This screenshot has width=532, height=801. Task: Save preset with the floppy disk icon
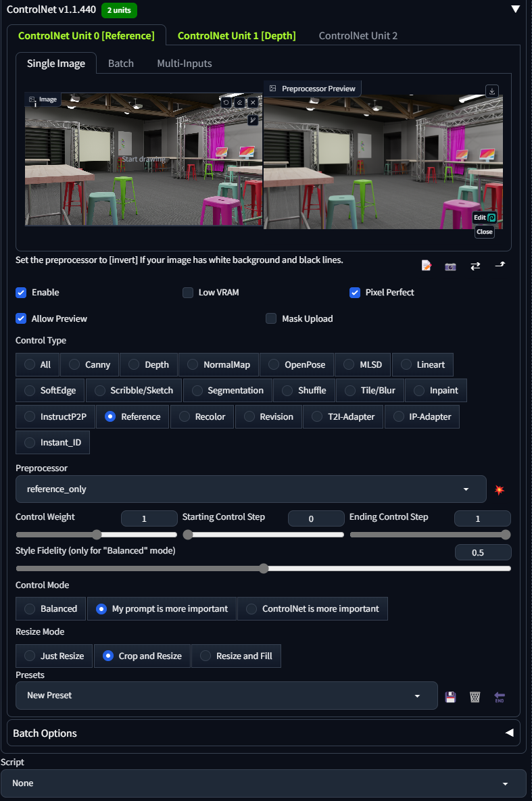coord(450,696)
